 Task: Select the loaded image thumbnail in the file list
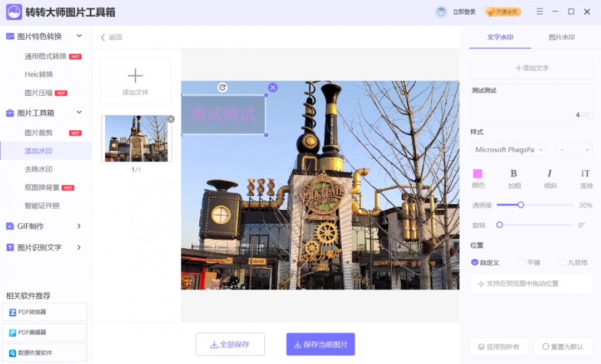(x=136, y=139)
